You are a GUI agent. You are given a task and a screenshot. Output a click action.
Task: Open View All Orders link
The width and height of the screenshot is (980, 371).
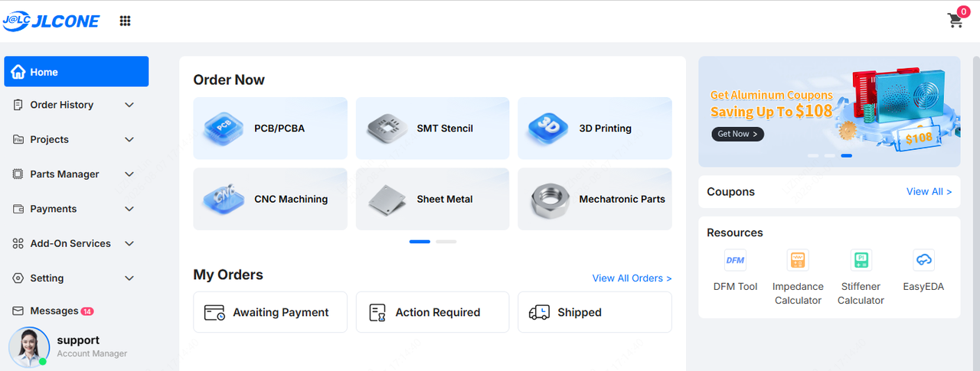point(632,278)
